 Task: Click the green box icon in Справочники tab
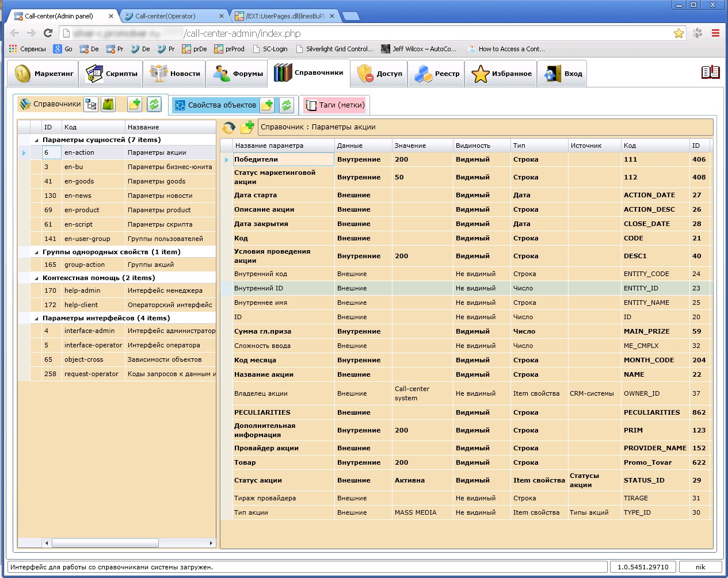(x=108, y=104)
